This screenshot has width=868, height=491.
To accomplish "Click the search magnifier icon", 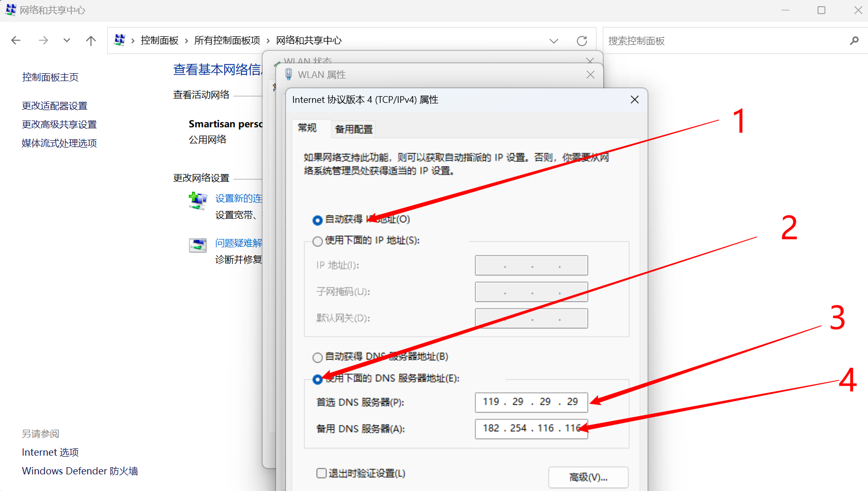I will click(854, 41).
